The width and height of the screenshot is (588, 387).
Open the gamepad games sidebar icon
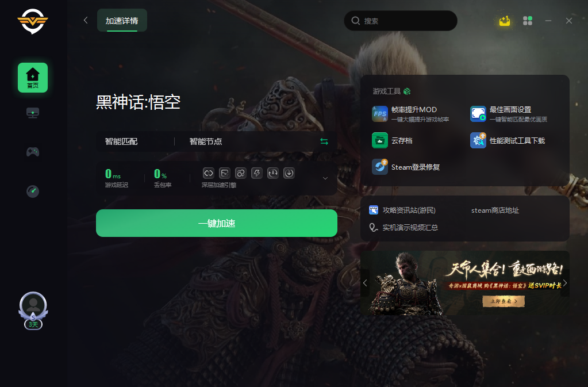(33, 152)
